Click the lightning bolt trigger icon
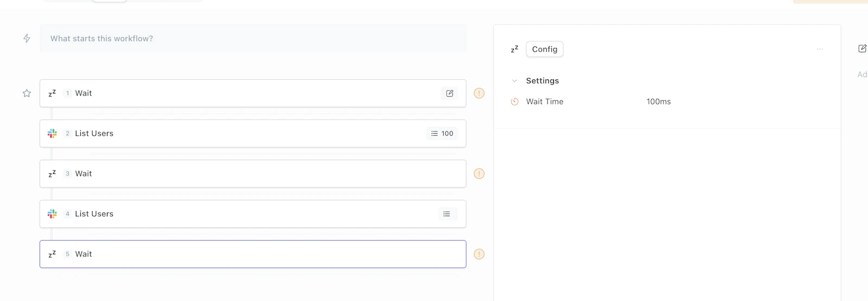Viewport: 868px width, 301px height. tap(27, 39)
